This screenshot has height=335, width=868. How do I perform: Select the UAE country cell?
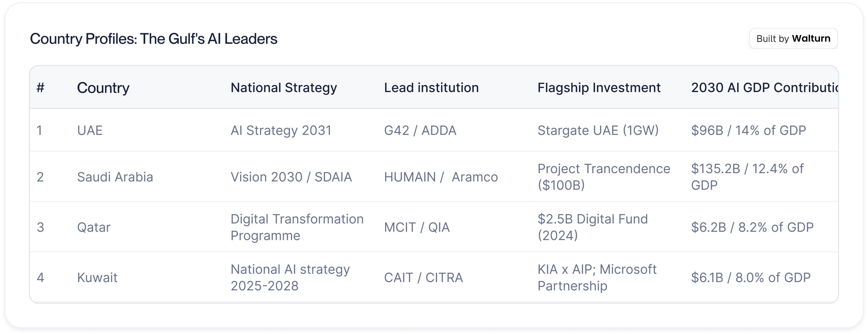(x=90, y=130)
